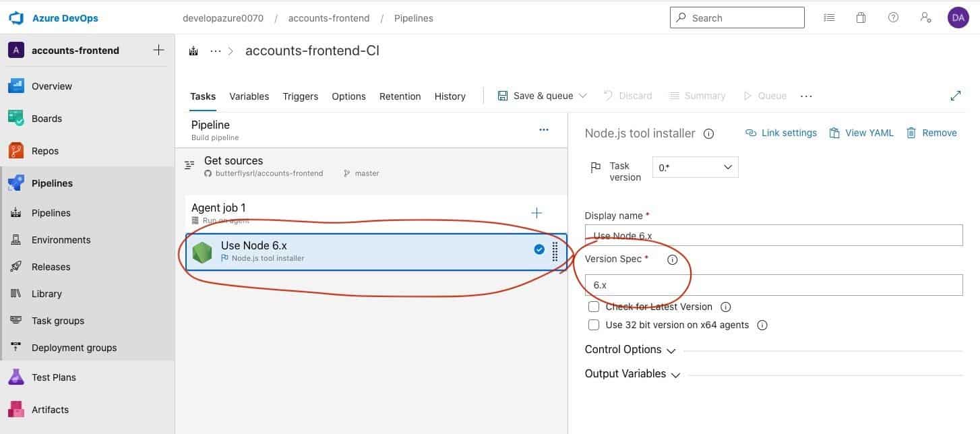Click the pipeline breadcrumb icon before ellipsis
980x434 pixels.
pos(193,51)
